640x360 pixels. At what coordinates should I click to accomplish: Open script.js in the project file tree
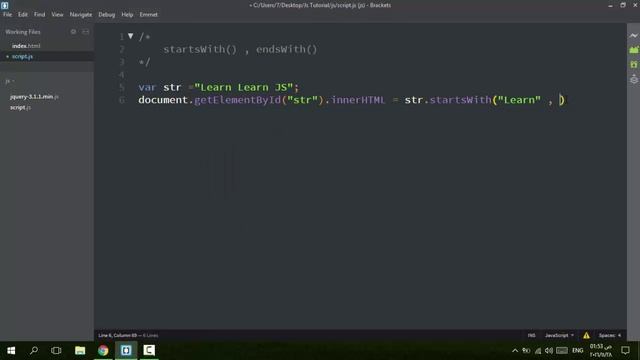[20, 107]
